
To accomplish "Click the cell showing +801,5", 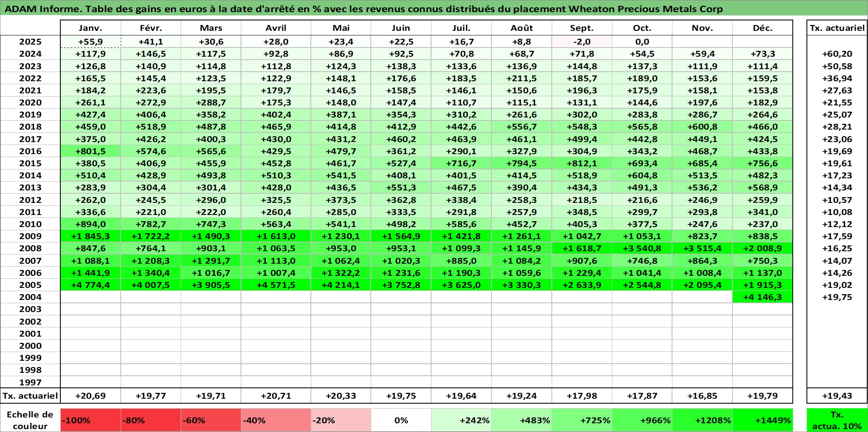I will point(90,151).
